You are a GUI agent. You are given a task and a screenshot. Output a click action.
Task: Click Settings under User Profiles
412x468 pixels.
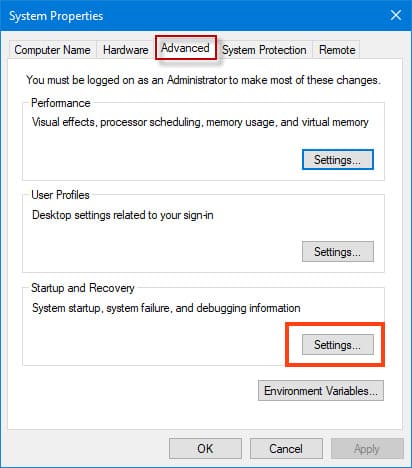pyautogui.click(x=338, y=252)
